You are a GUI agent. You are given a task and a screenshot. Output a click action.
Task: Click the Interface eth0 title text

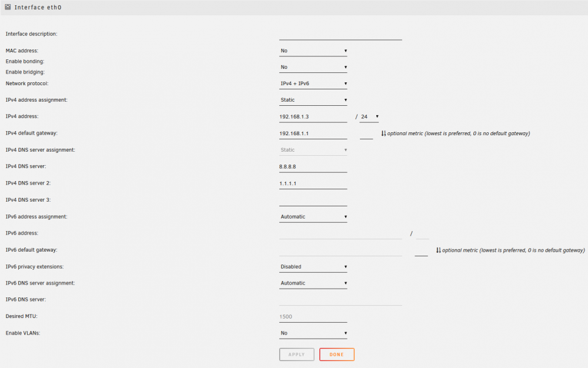38,7
